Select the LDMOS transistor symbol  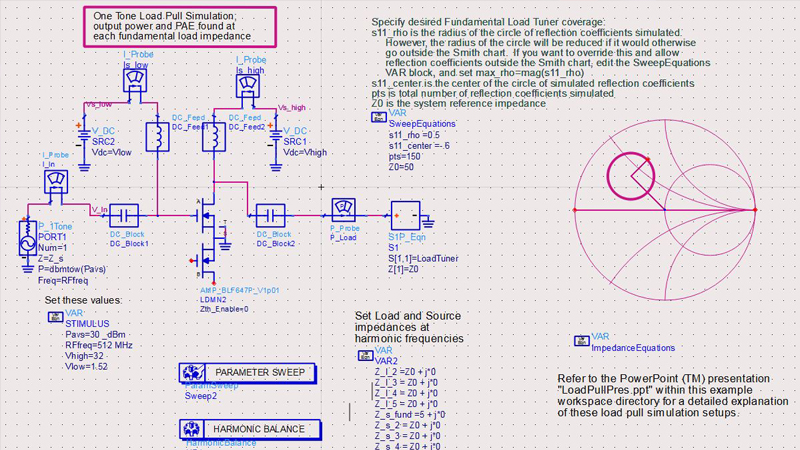[x=210, y=235]
